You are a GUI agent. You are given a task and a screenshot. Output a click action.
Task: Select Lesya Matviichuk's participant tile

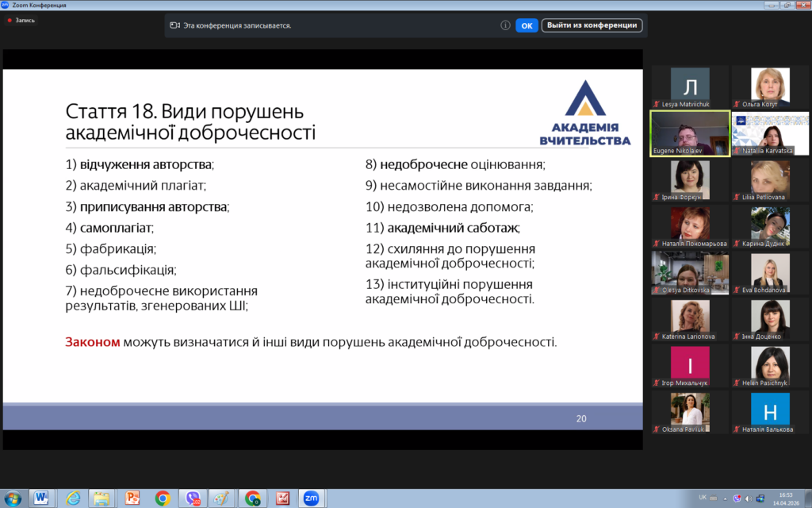point(690,87)
